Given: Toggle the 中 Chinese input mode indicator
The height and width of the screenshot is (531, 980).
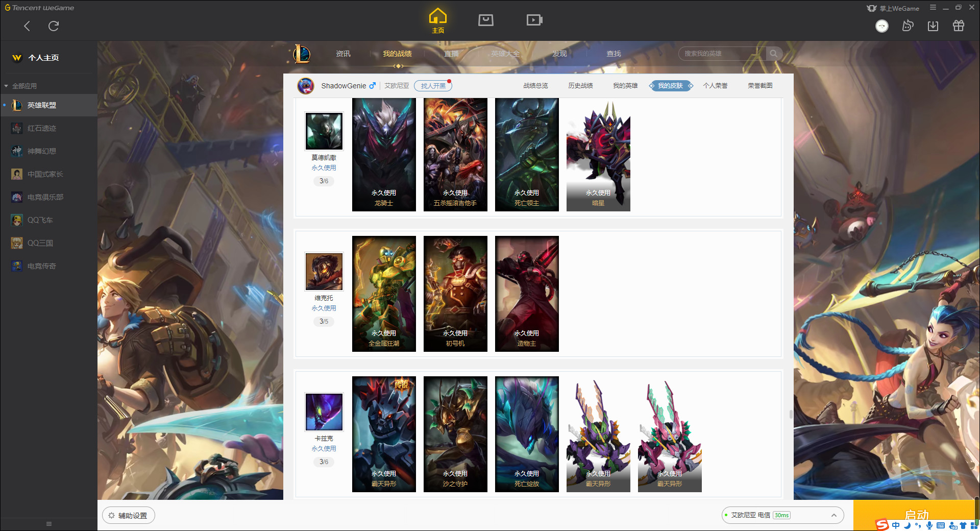Looking at the screenshot, I should tap(896, 525).
